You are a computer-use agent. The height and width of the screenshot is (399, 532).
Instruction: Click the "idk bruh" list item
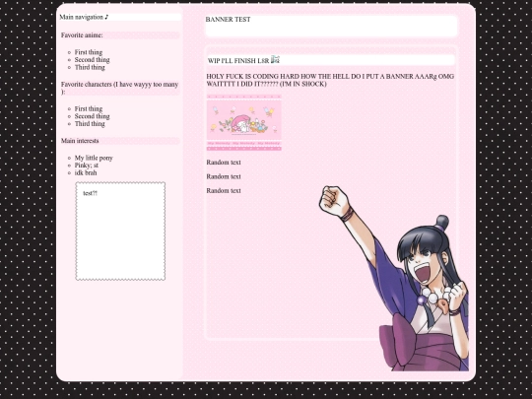point(86,172)
